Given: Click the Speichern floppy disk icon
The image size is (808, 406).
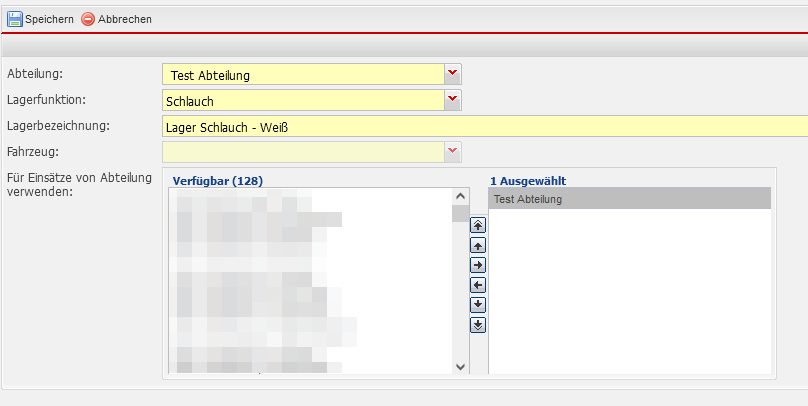Looking at the screenshot, I should 15,19.
